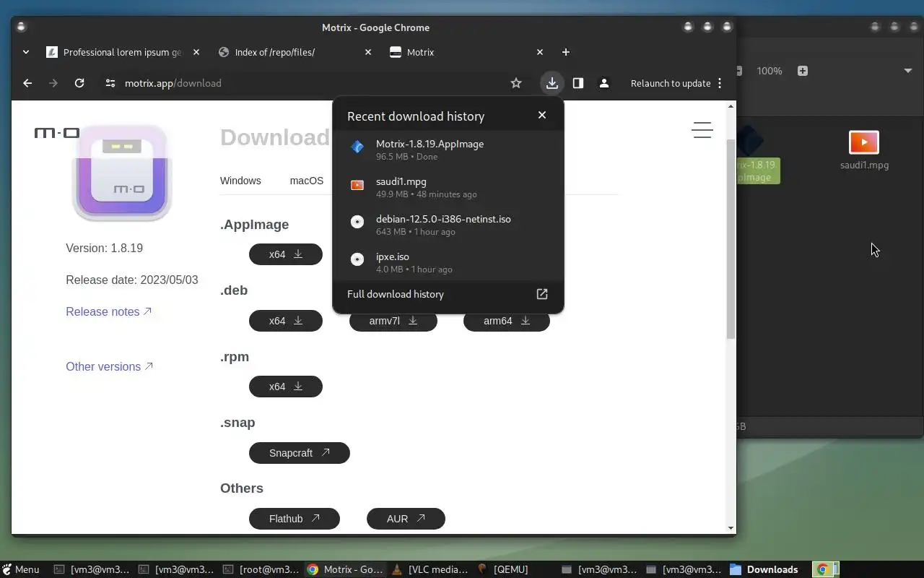Click Release date: 2023/05/03 text
Image resolution: width=924 pixels, height=578 pixels.
132,280
